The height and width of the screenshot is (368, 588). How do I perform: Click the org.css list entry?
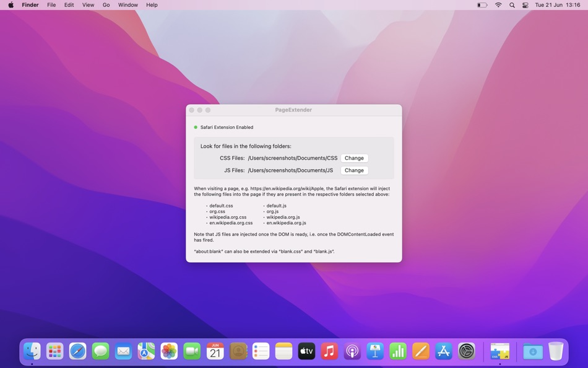coord(217,211)
